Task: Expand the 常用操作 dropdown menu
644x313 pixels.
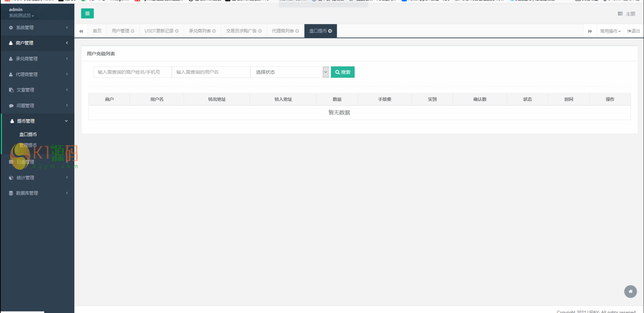Action: [x=610, y=31]
